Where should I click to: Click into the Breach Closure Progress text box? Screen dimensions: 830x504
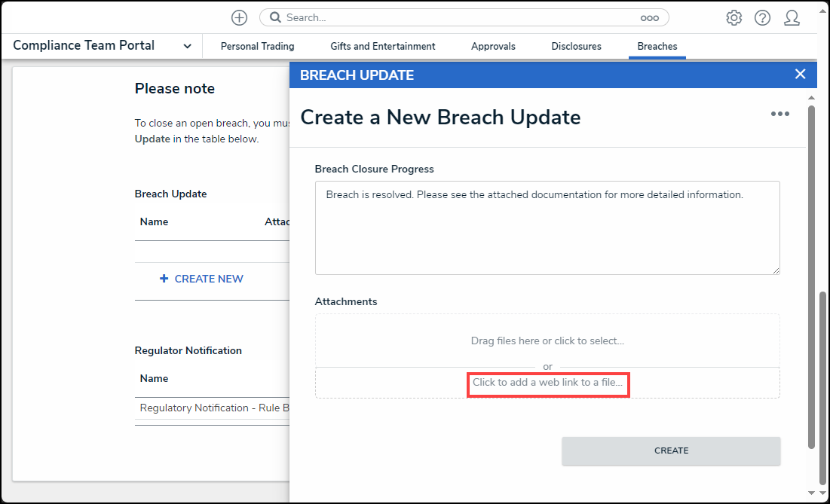pyautogui.click(x=547, y=228)
